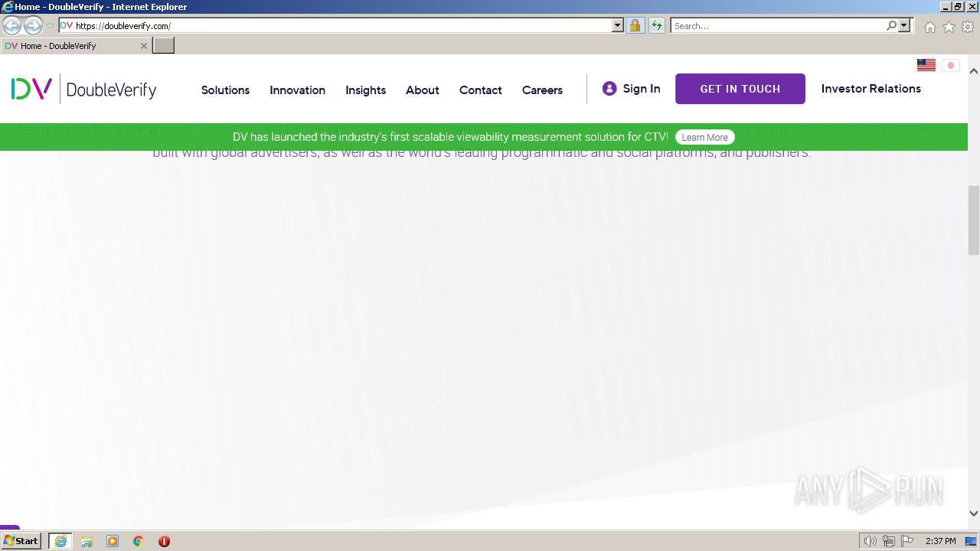Click the page scrollbar down arrow
980x551 pixels.
click(x=974, y=514)
